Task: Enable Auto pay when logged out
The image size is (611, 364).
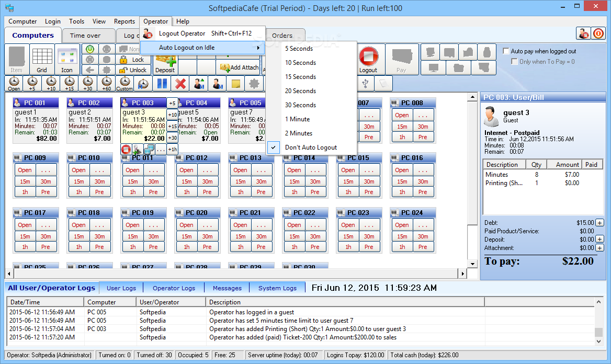Action: [x=506, y=51]
